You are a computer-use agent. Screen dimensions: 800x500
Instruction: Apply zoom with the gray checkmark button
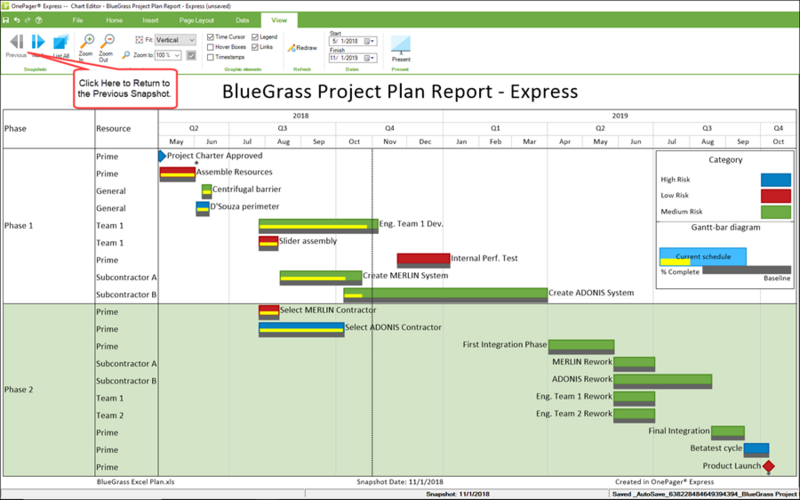[191, 55]
